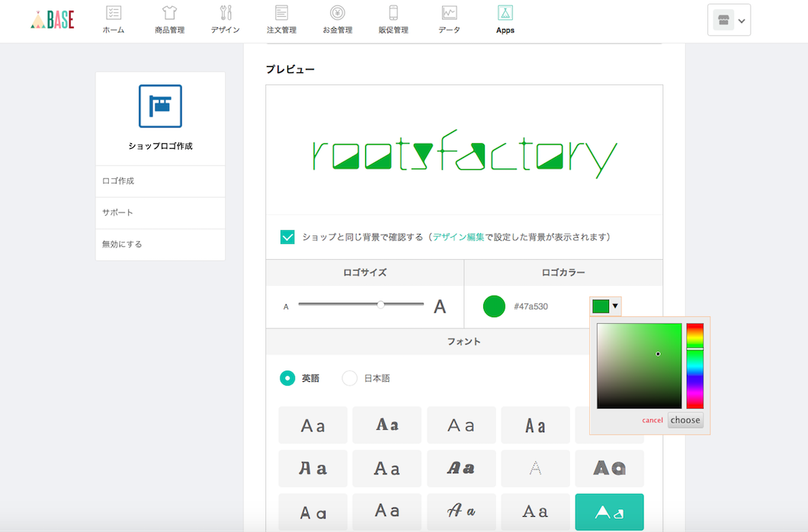Open お金管理 yen coin icon
The image size is (808, 532).
point(337,13)
